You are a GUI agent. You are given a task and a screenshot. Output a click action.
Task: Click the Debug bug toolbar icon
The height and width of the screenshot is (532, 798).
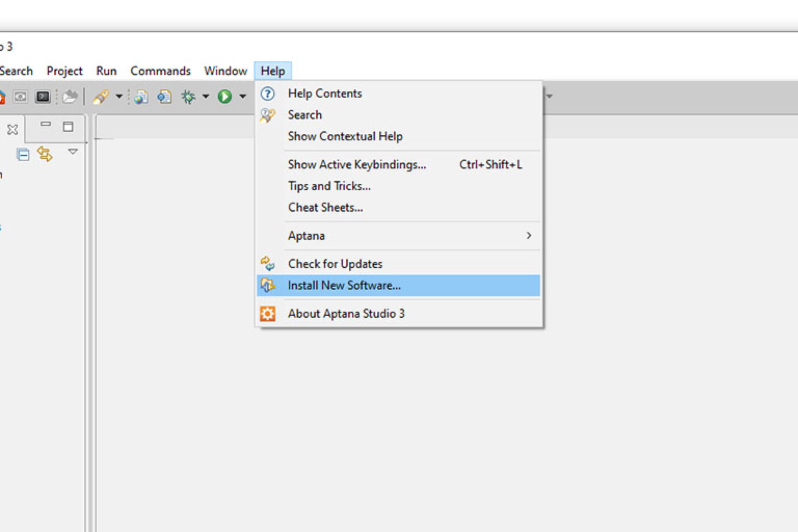pyautogui.click(x=188, y=96)
